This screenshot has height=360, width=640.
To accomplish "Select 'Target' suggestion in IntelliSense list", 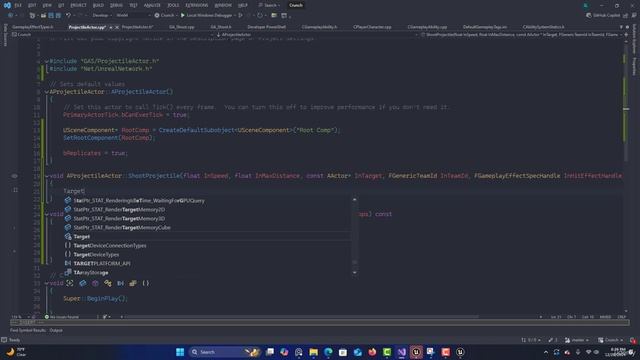I will [207, 236].
